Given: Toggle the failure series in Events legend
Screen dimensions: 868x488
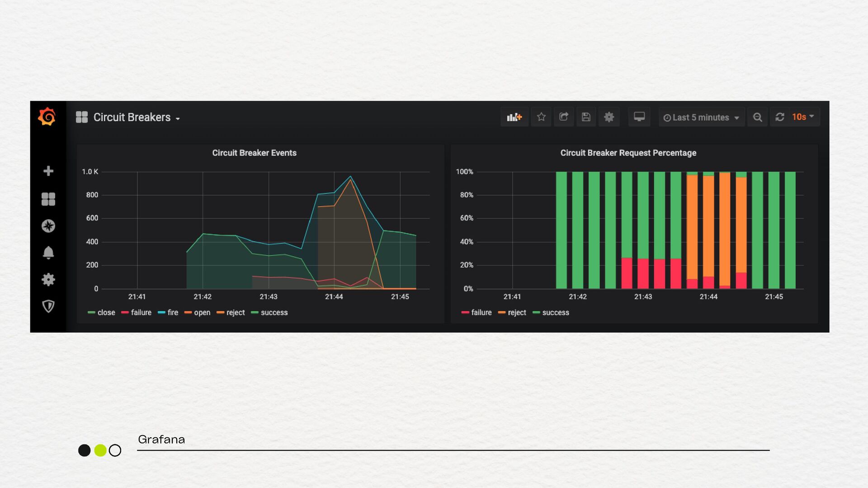Looking at the screenshot, I should coord(141,313).
